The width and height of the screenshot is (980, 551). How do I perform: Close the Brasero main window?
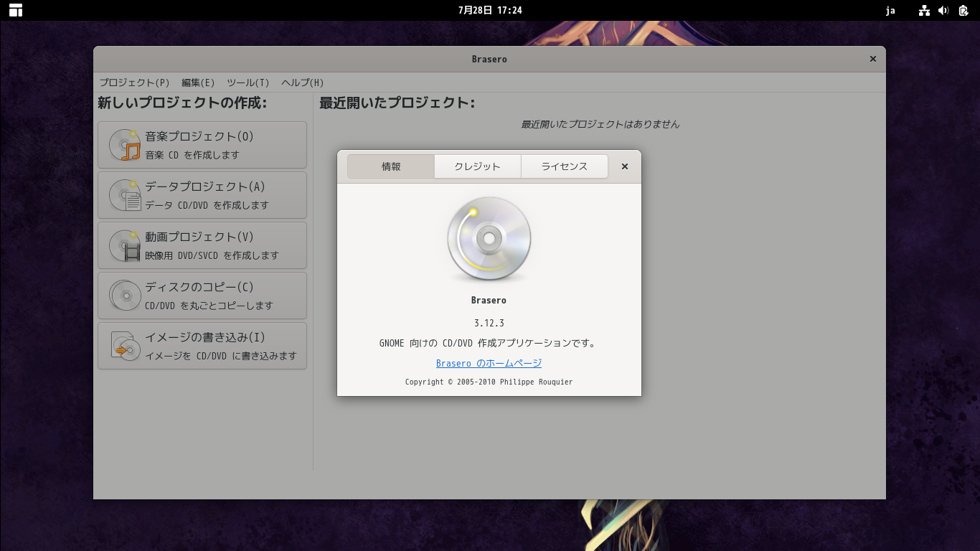click(873, 59)
